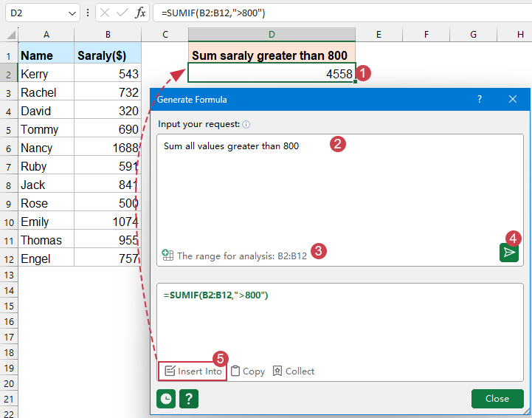Collect the generated formula
This screenshot has height=418, width=532.
(x=294, y=371)
